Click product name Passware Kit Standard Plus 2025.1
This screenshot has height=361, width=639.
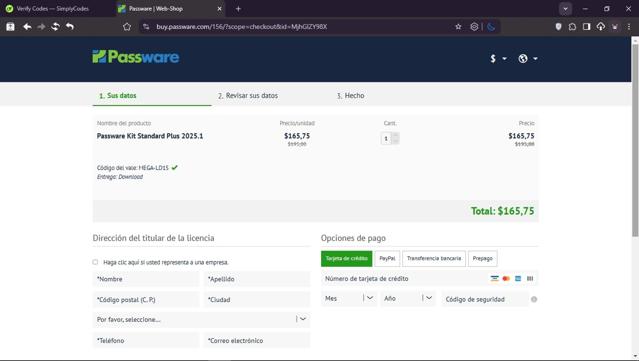(150, 136)
